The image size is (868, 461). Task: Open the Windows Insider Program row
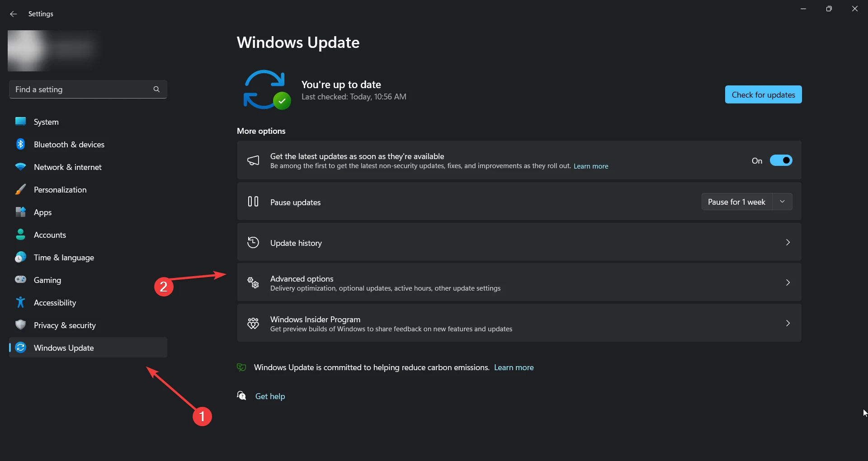tap(519, 323)
